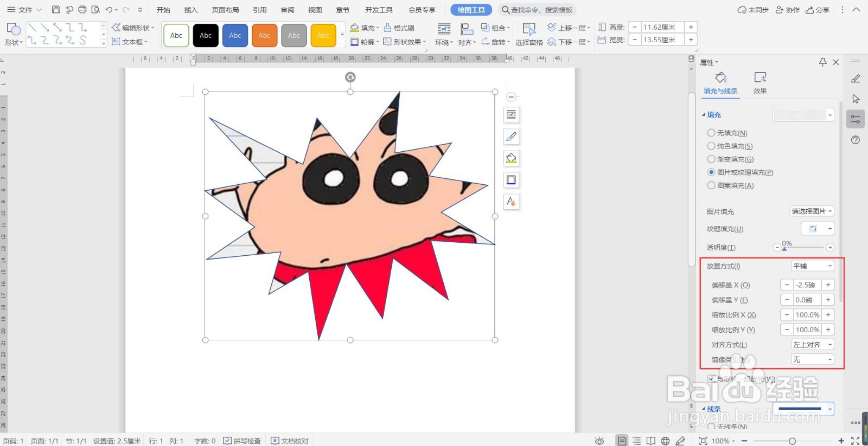
Task: Click the floating text effect A icon
Action: pos(511,202)
